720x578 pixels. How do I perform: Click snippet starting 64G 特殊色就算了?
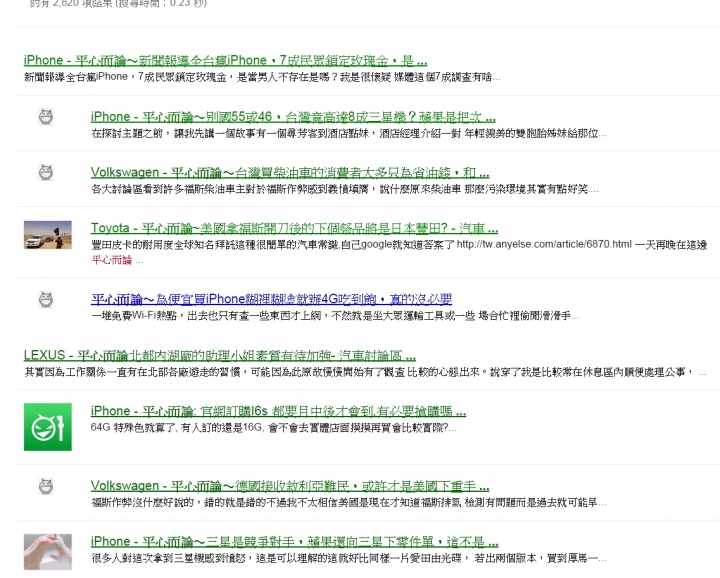pyautogui.click(x=274, y=428)
